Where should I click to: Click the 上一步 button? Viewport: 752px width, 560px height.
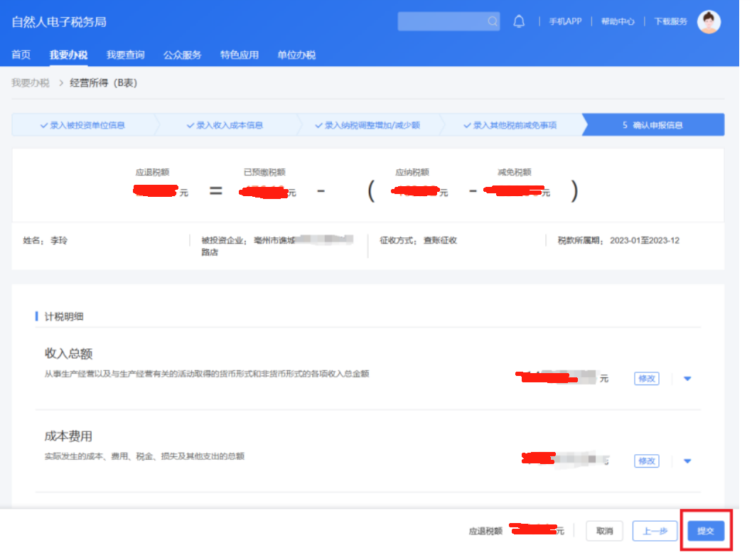[x=654, y=531]
